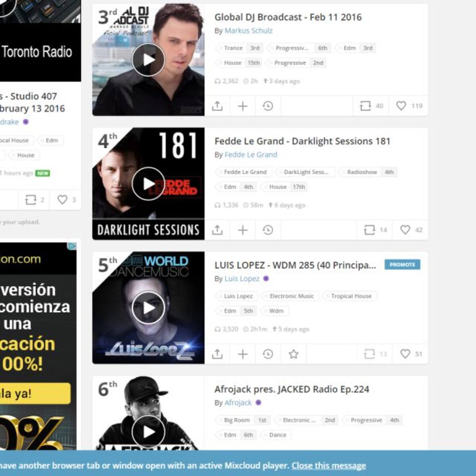Open the Big Room tag on Afrojack show
Image resolution: width=476 pixels, height=476 pixels.
point(236,420)
